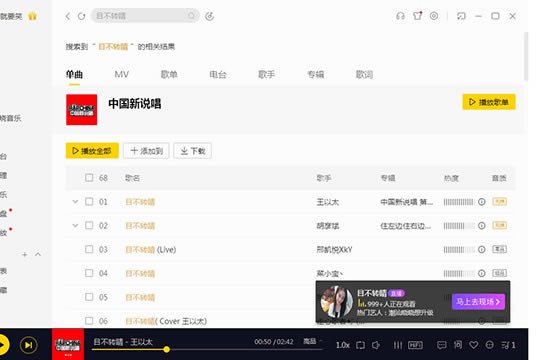Click the more options circle icon
Viewport: 540px width, 360px height.
489,345
